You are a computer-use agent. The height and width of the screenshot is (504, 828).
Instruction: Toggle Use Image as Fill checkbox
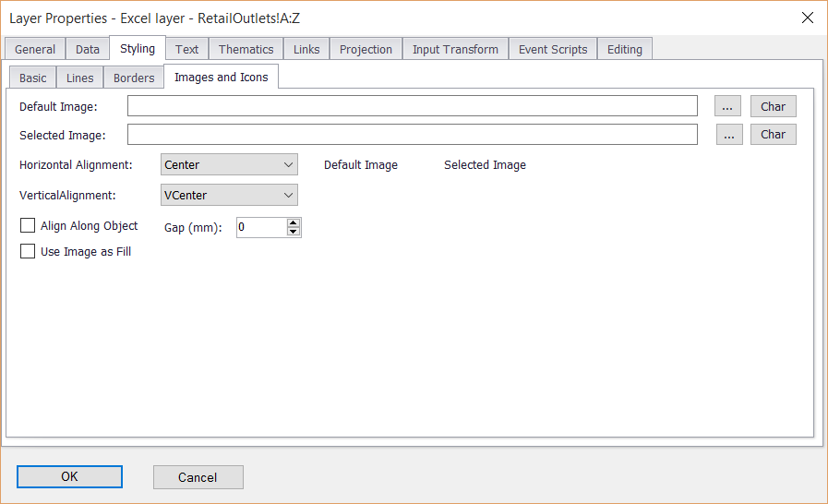(x=28, y=251)
